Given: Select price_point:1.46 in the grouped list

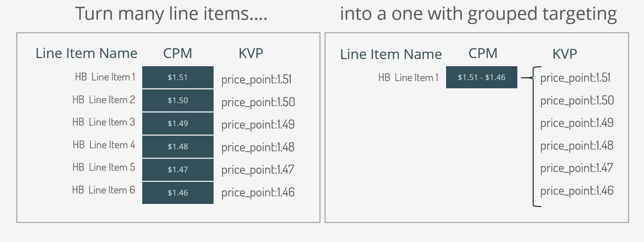Looking at the screenshot, I should pos(577,191).
